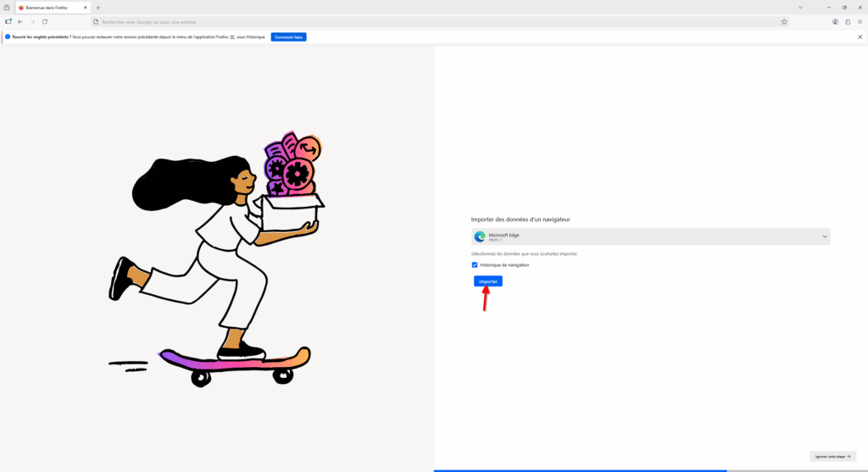Reload the current page
868x472 pixels.
click(44, 21)
